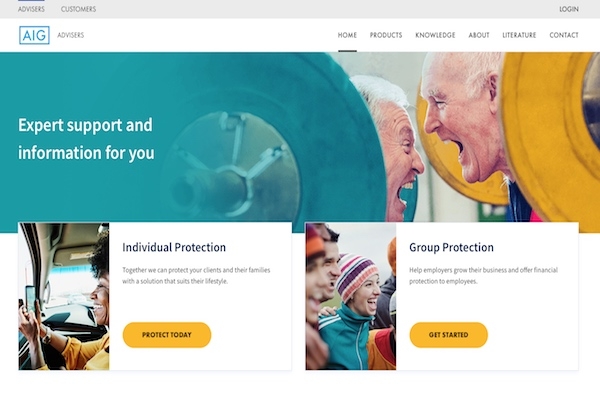Select Literature in the navigation

tap(519, 35)
